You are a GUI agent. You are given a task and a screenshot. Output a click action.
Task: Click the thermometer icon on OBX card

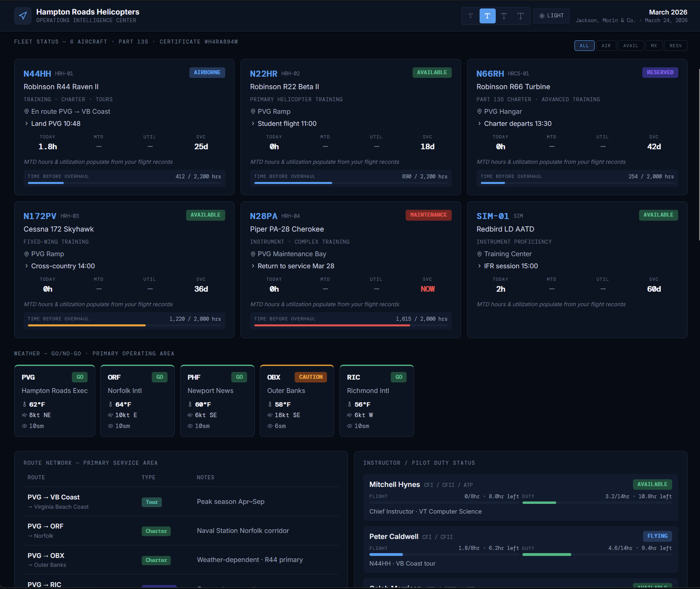[270, 404]
